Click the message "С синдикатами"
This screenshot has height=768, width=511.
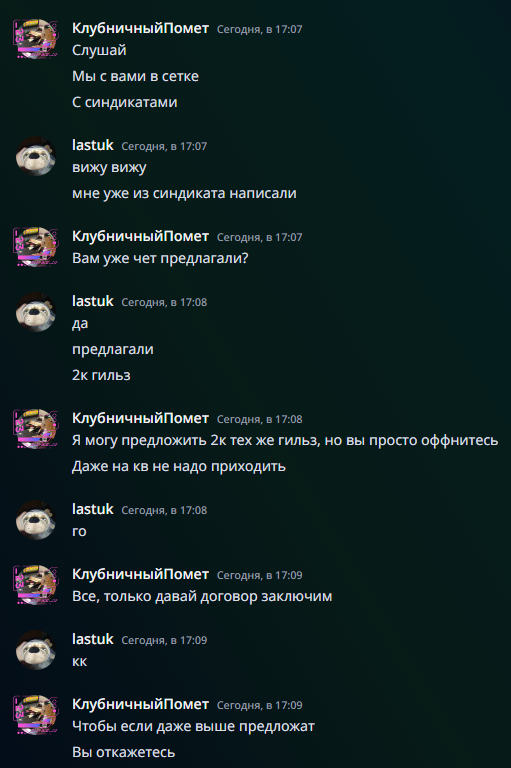[124, 102]
